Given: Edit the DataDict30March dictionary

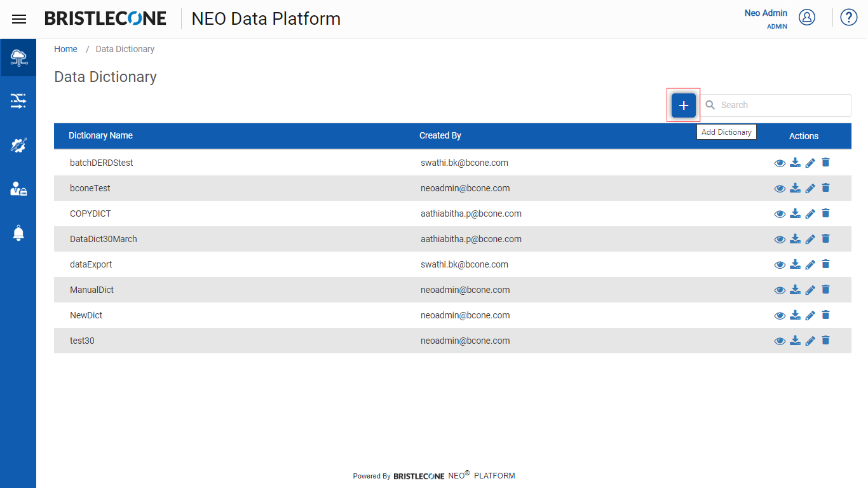Looking at the screenshot, I should pyautogui.click(x=810, y=239).
